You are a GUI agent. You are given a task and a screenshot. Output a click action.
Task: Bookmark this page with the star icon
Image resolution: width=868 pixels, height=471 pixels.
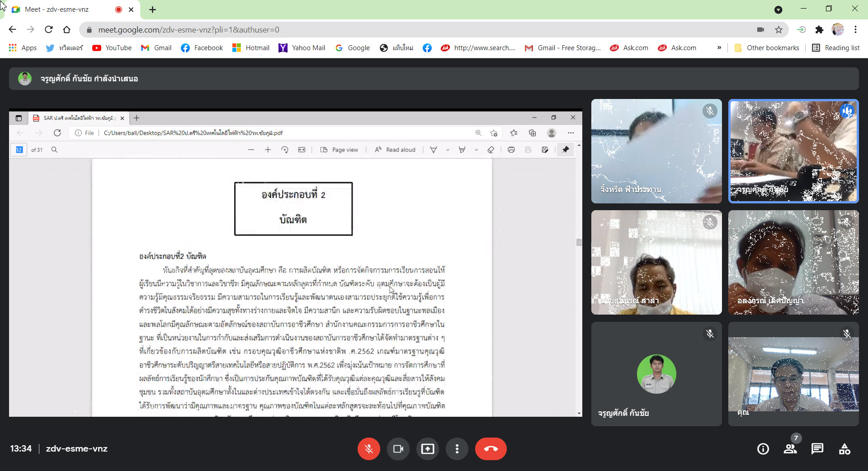click(778, 30)
